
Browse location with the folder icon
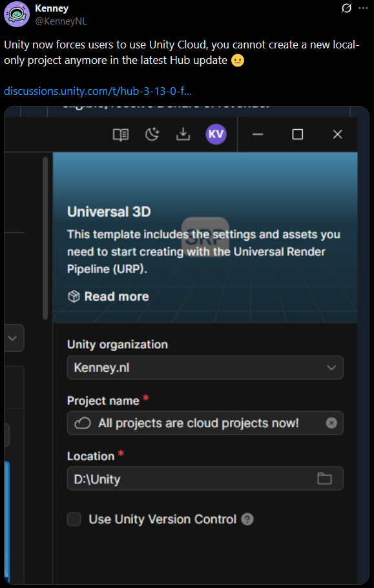point(324,478)
